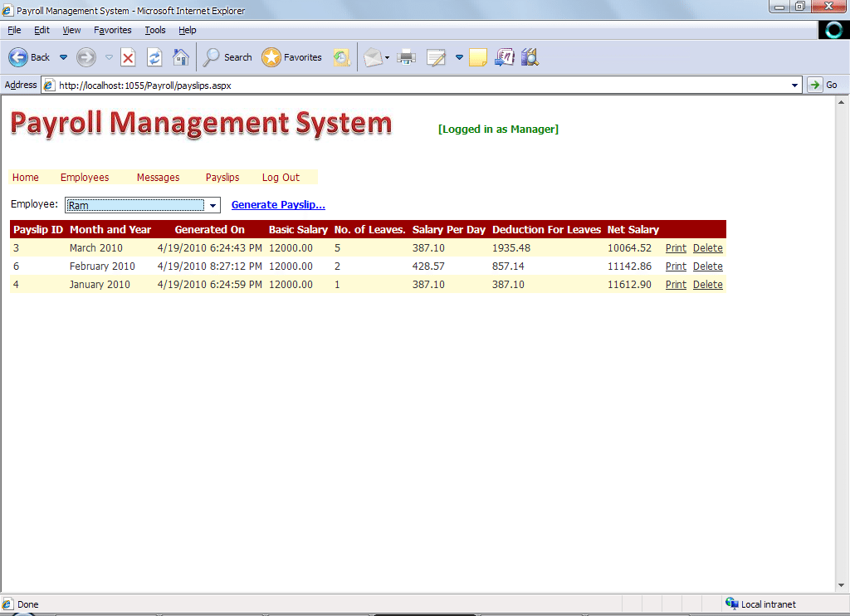Click inside the address URL field
The height and width of the screenshot is (616, 850).
[x=415, y=85]
